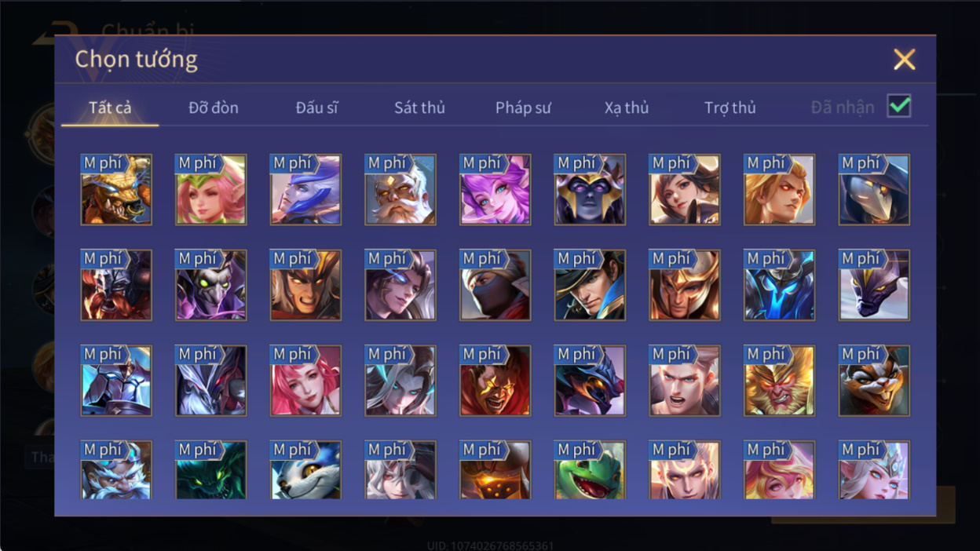Open the Sát thủ tab

point(419,108)
